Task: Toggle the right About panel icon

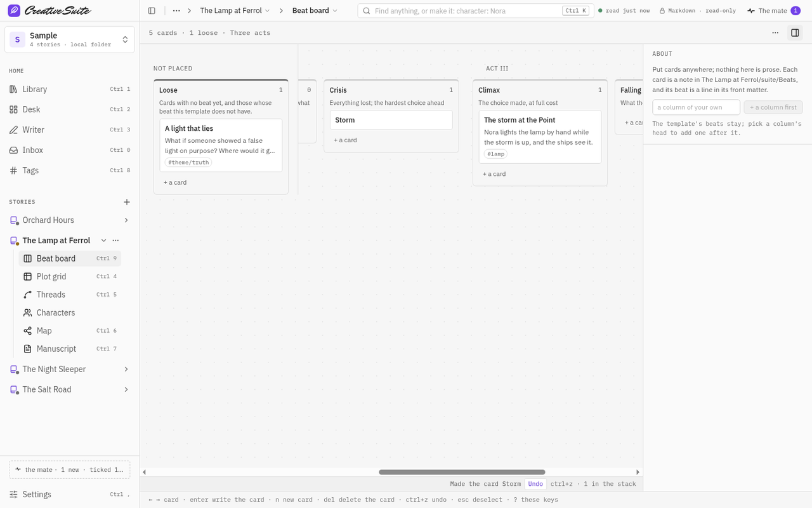Action: 795,33
